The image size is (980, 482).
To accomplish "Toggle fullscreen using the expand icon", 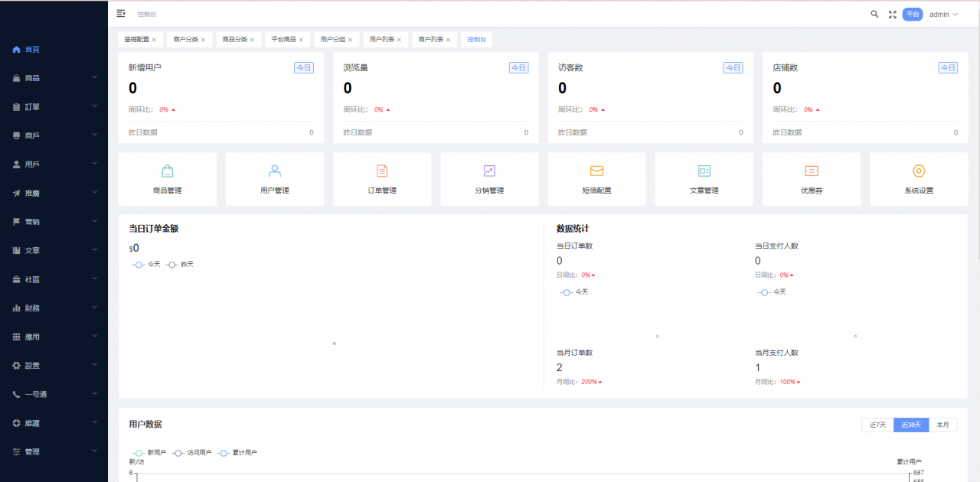I will point(892,14).
